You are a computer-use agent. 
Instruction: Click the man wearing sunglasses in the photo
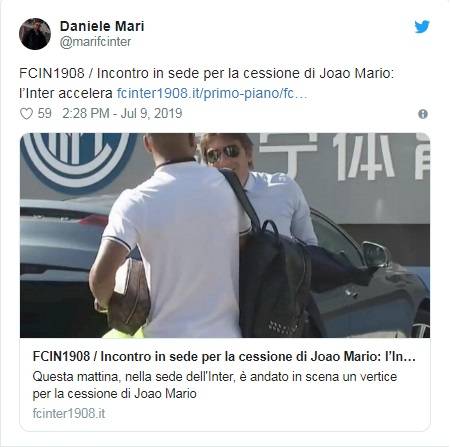(257, 187)
